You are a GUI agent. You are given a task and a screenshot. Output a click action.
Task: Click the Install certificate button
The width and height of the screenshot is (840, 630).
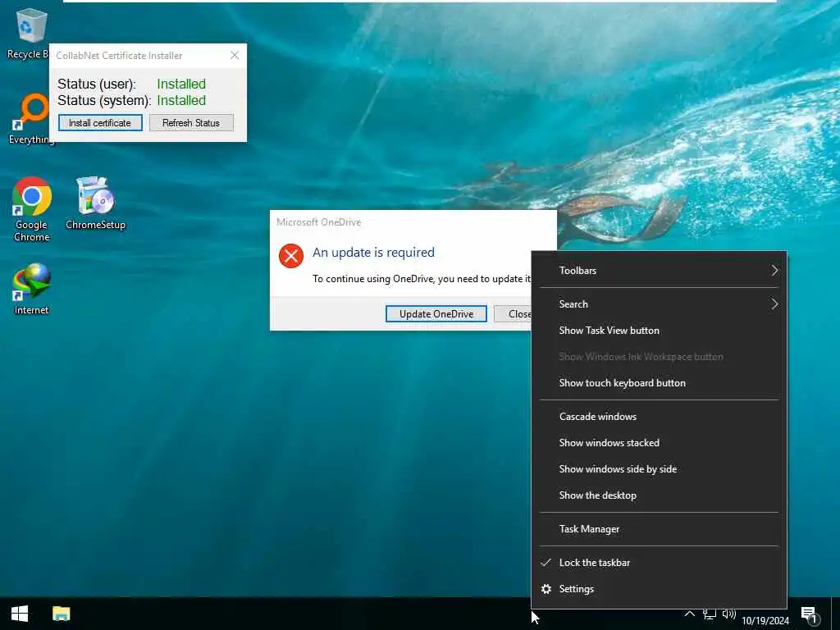(x=100, y=123)
